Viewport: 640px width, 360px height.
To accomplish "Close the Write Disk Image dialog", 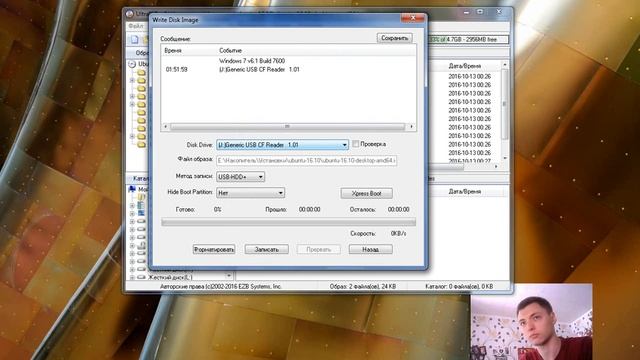I will pos(413,18).
